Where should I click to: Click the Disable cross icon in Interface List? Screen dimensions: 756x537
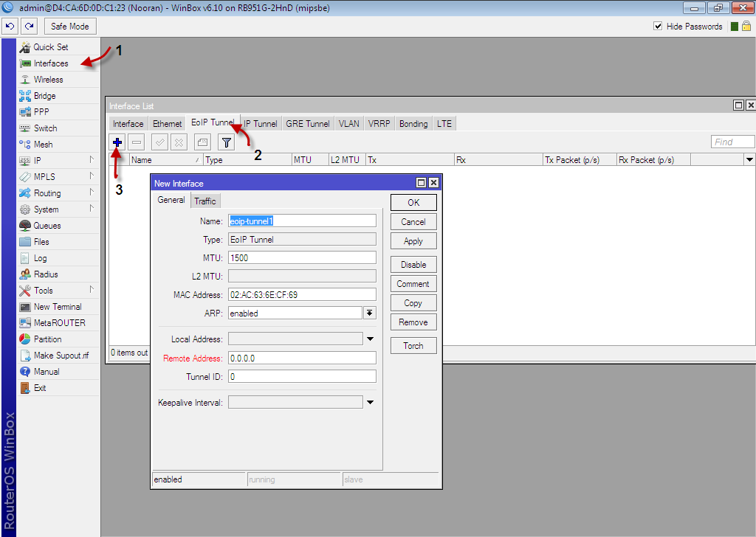point(179,142)
